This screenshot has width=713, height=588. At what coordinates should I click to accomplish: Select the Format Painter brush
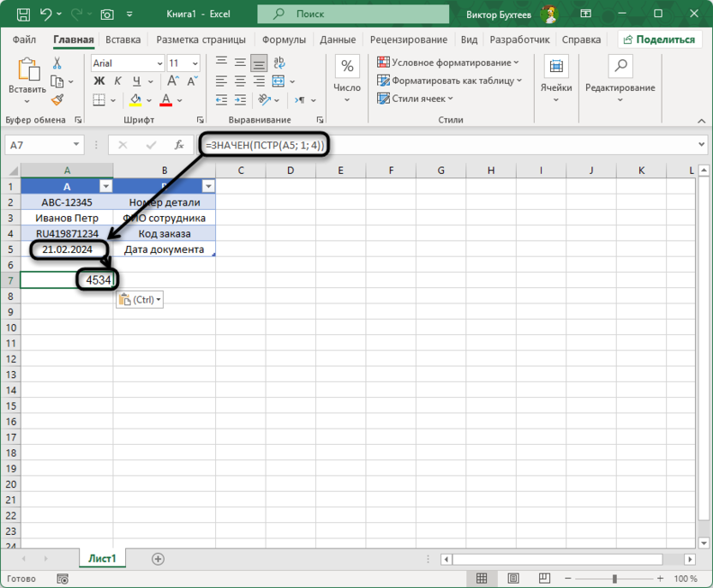[x=57, y=100]
